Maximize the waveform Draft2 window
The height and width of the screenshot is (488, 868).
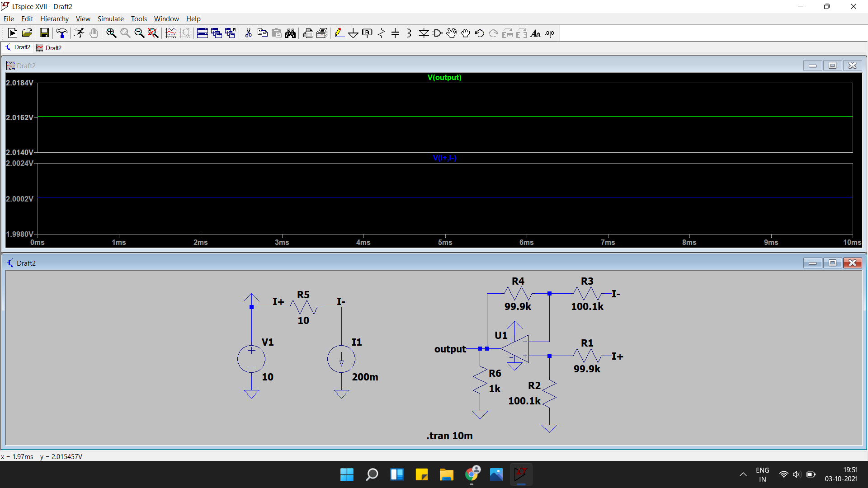pos(832,66)
